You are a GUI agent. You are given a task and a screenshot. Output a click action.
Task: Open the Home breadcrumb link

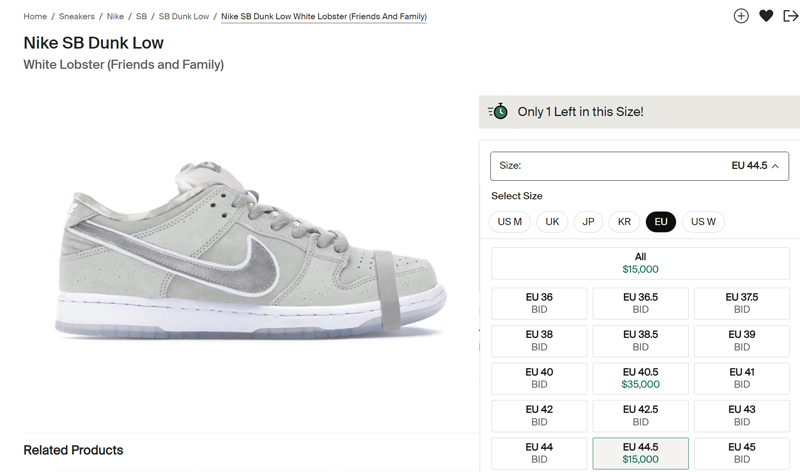point(35,17)
